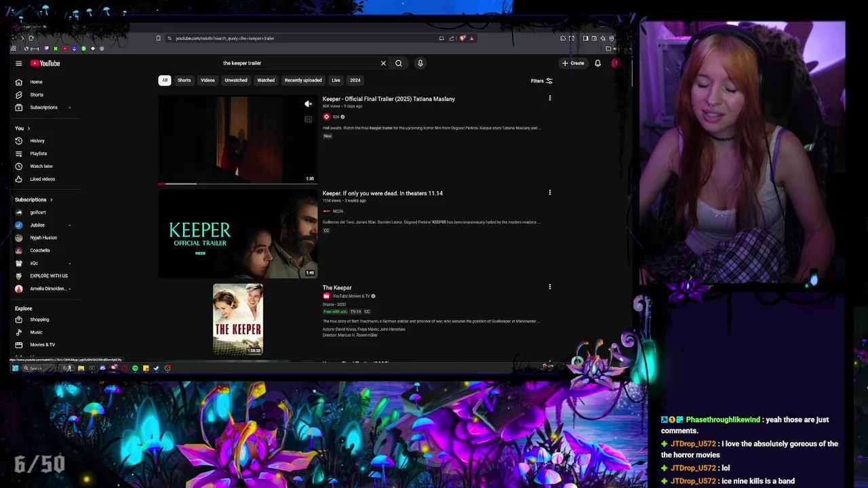Select the Videos filter chip
868x488 pixels.
point(208,80)
